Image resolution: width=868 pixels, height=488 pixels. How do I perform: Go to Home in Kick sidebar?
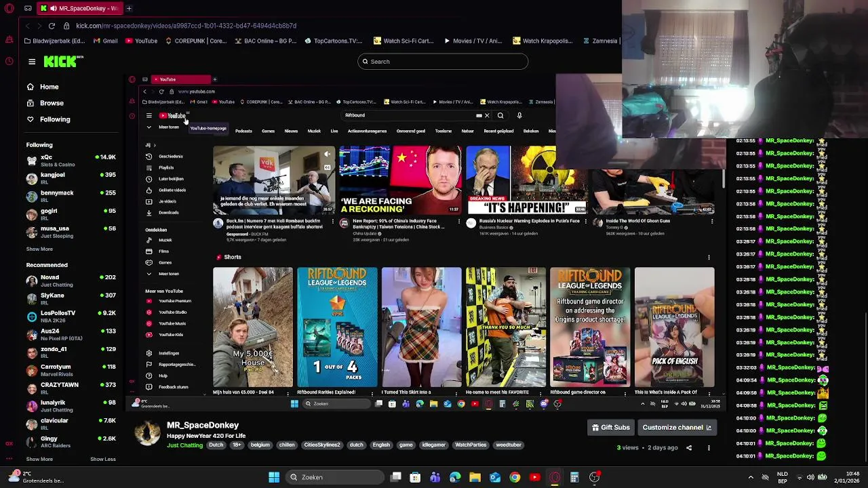coord(50,87)
